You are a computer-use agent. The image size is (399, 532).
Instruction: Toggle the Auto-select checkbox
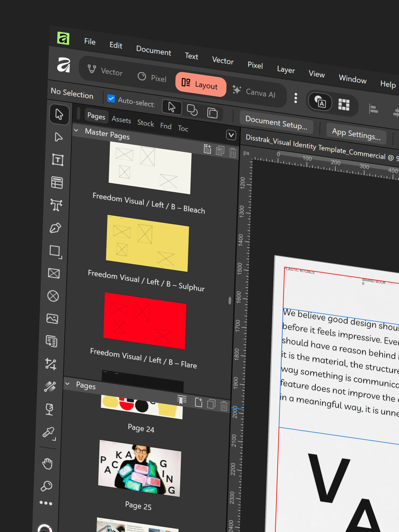pos(111,98)
